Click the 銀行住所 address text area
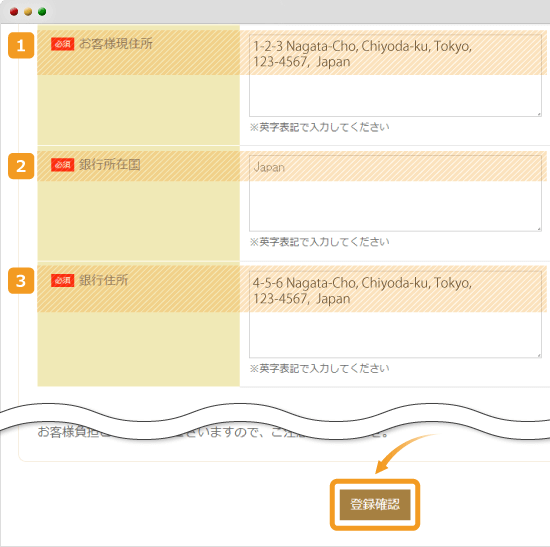This screenshot has height=547, width=550. click(x=395, y=314)
